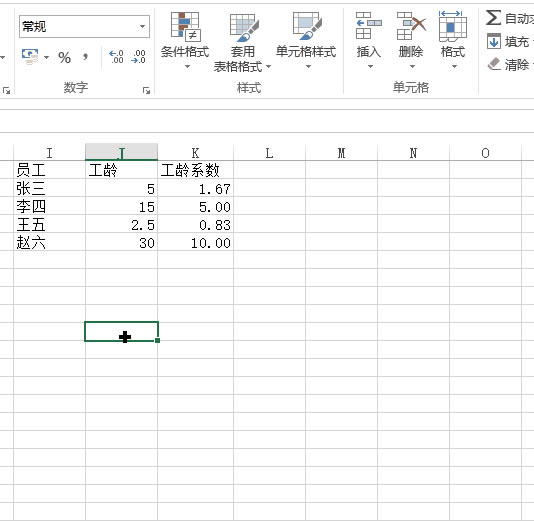Click AutoSum Σ 自动求和 button
The image size is (534, 521).
509,18
